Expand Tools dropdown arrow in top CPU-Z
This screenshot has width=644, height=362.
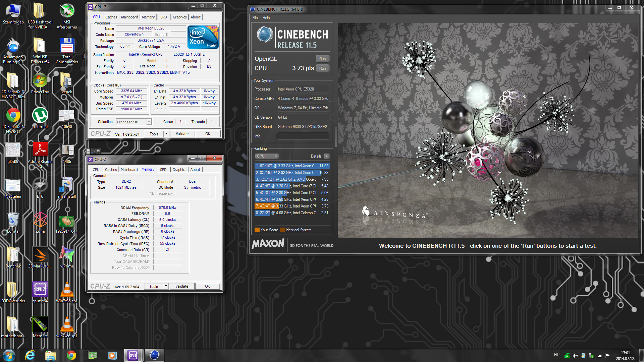(166, 134)
